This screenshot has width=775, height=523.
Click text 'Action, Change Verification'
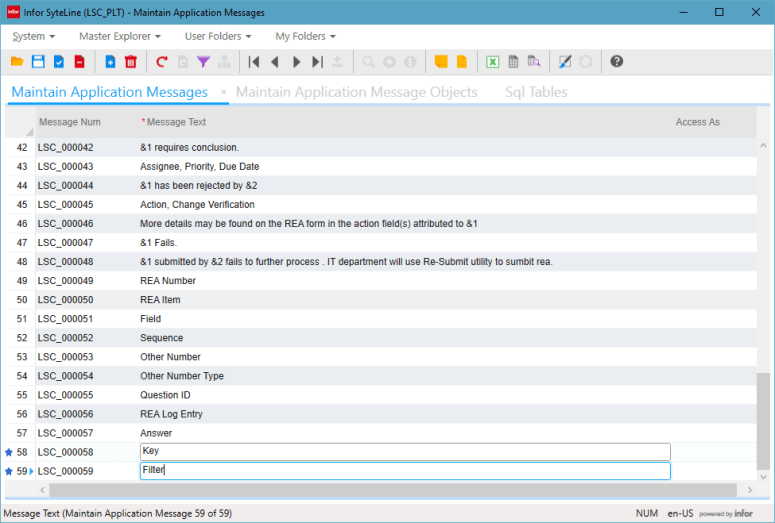point(197,205)
